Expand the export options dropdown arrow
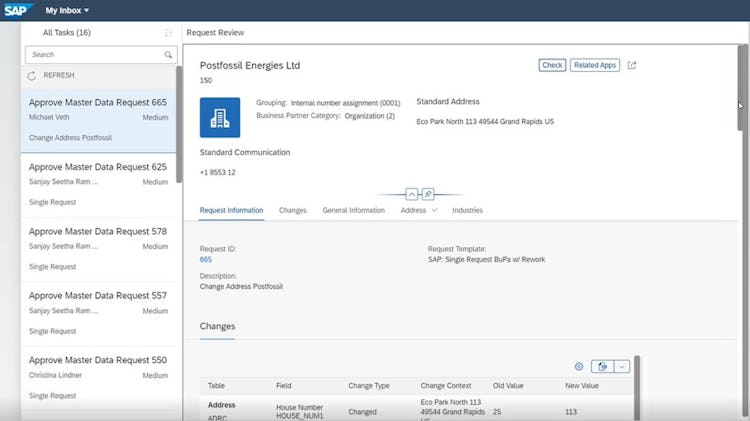750x421 pixels. coord(622,367)
